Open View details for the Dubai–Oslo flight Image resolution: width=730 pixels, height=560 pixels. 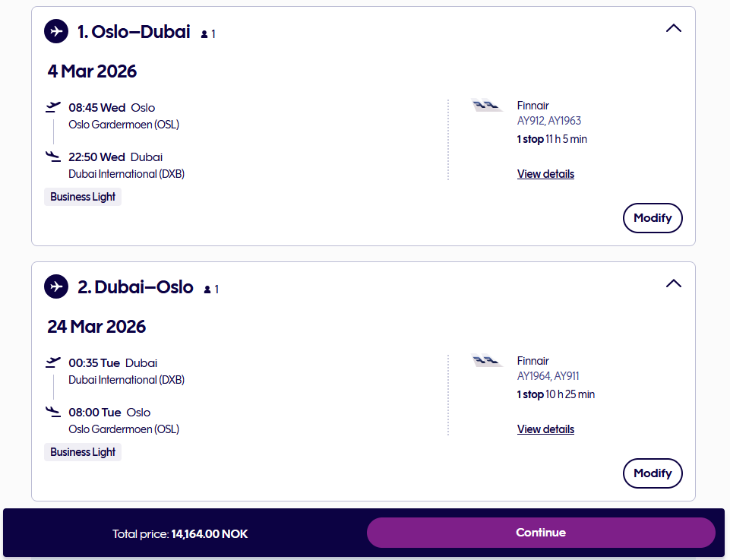[545, 429]
